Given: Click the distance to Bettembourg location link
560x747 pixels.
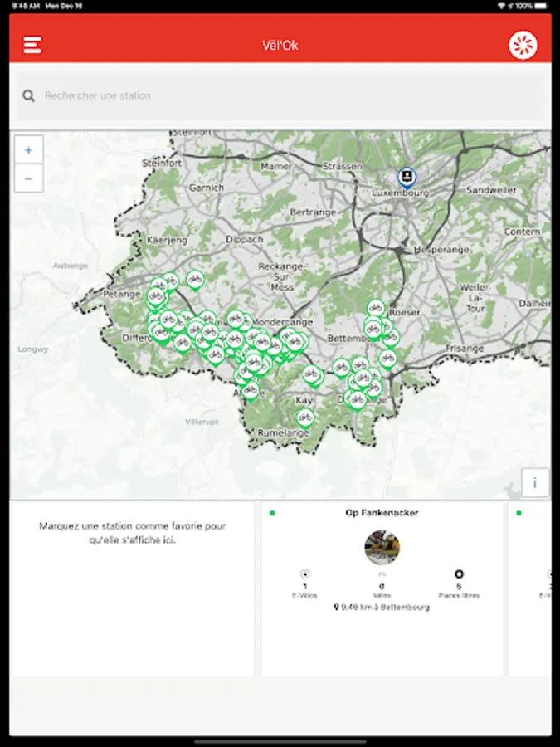Looking at the screenshot, I should [382, 607].
